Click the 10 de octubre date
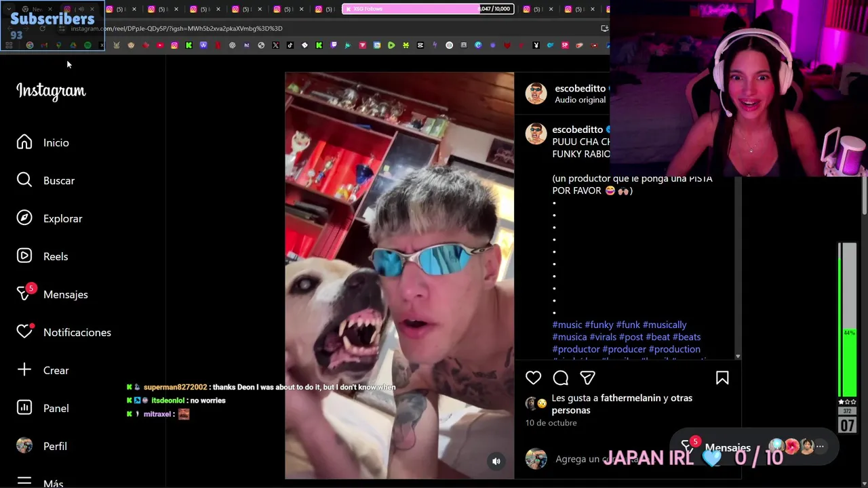 click(551, 422)
